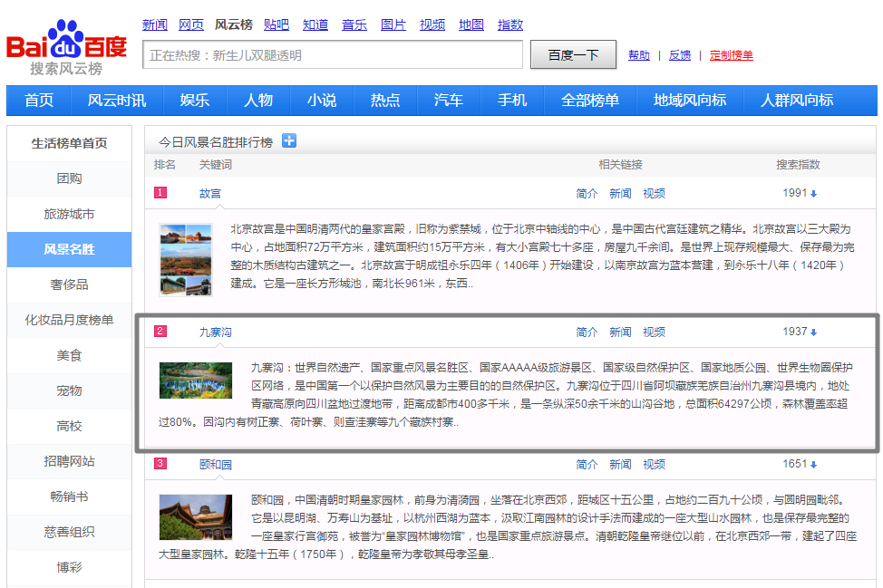This screenshot has width=883, height=588.
Task: Open the 音乐 top link
Action: point(354,24)
